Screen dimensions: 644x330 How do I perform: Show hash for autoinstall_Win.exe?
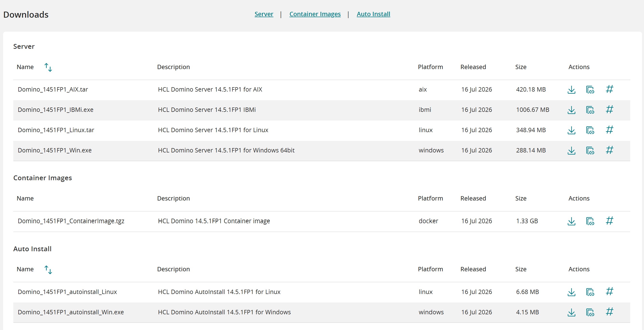tap(609, 312)
